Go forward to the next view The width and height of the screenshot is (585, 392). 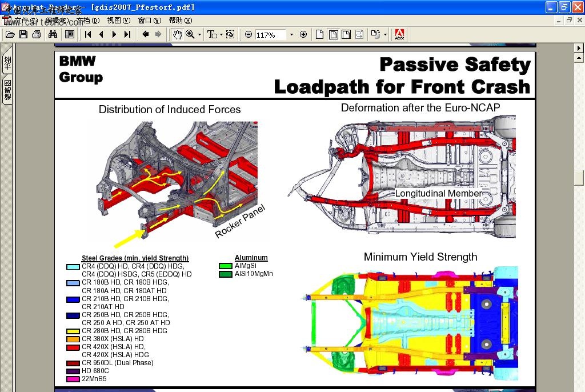coord(158,35)
